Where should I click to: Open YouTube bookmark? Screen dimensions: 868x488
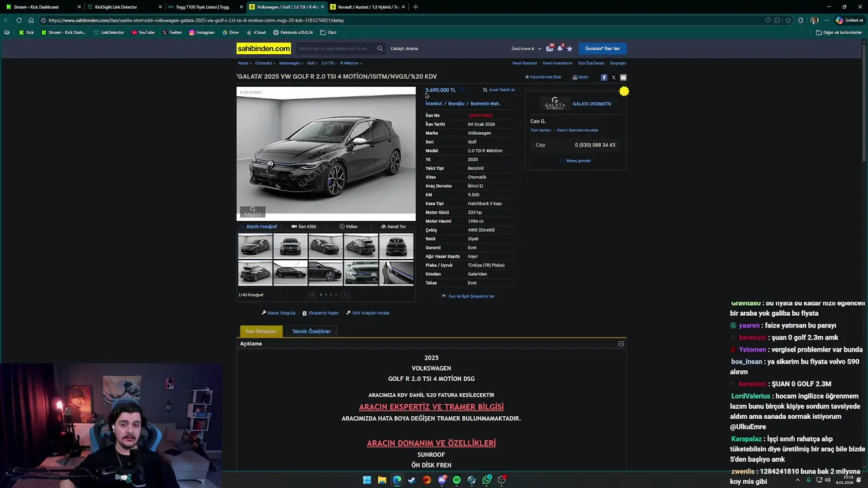coord(143,33)
